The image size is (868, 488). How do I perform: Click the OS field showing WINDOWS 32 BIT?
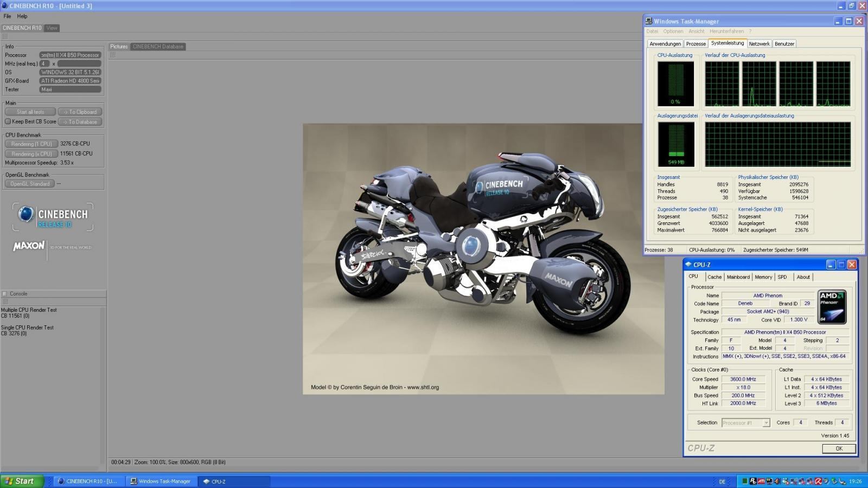[x=70, y=72]
